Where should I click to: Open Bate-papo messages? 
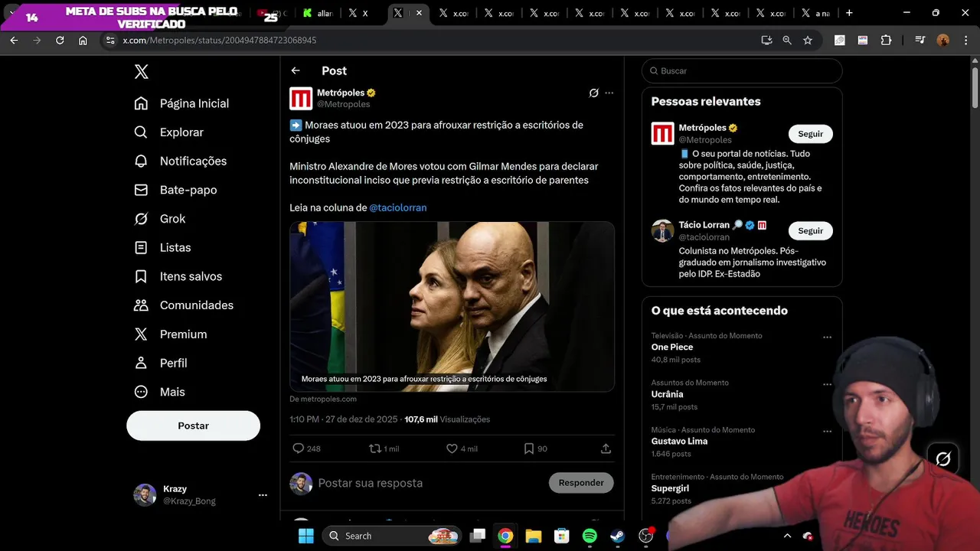click(x=175, y=190)
